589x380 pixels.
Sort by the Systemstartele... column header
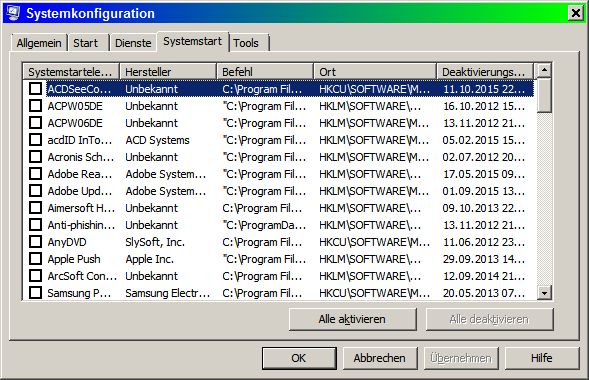click(71, 71)
